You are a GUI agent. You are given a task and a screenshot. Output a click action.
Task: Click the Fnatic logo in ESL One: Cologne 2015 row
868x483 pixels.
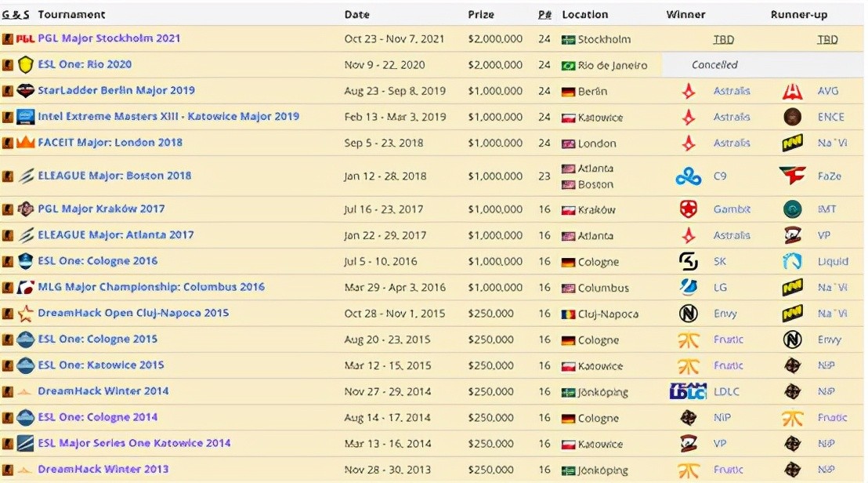coord(689,340)
